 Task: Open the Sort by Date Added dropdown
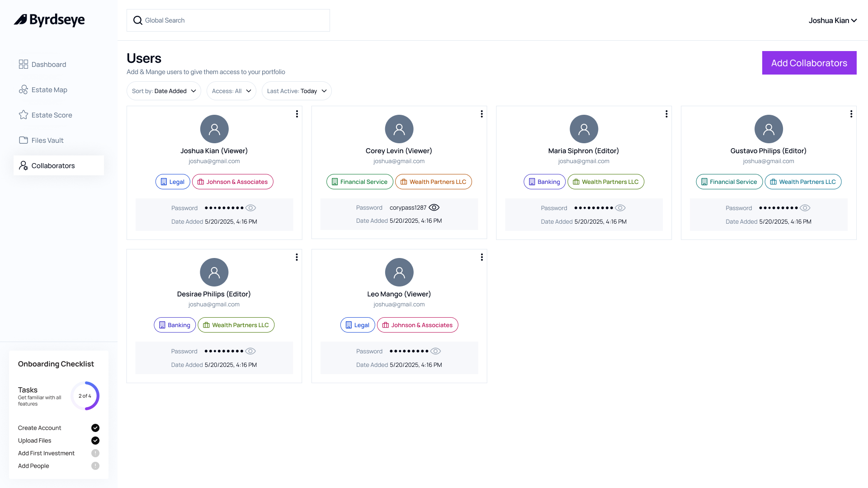164,91
